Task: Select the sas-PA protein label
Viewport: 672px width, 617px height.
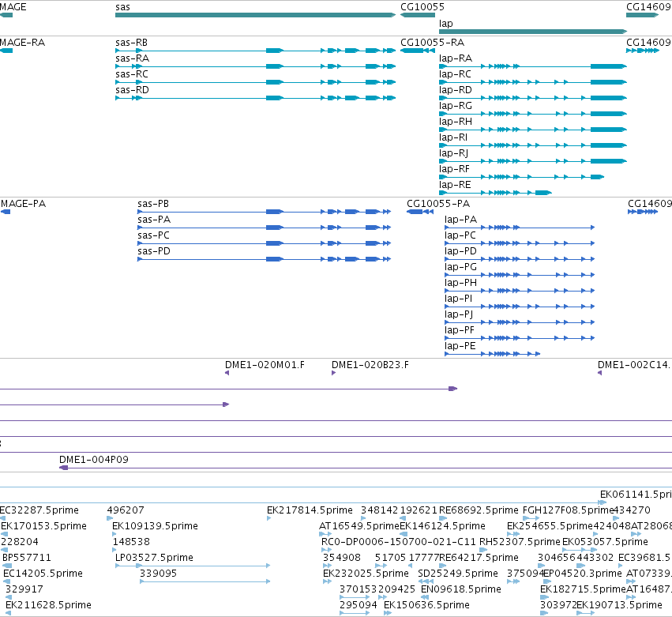Action: (154, 220)
